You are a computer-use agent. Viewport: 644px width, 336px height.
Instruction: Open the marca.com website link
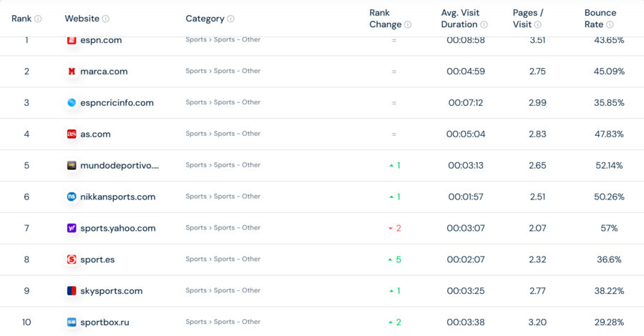tap(104, 71)
